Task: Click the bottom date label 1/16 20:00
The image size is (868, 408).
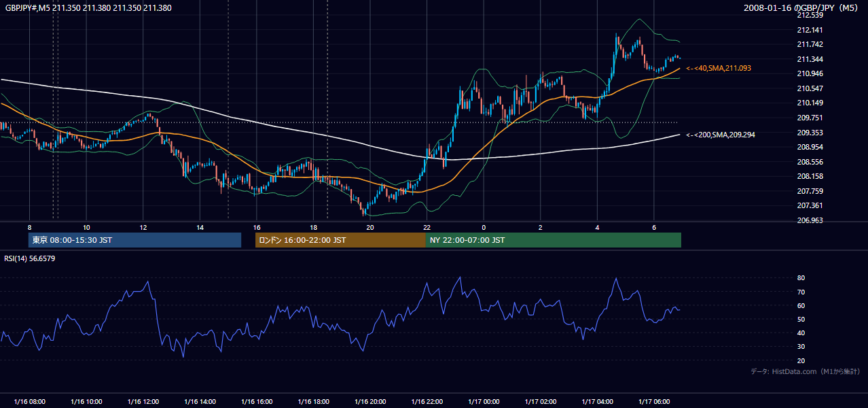Action: pyautogui.click(x=369, y=402)
